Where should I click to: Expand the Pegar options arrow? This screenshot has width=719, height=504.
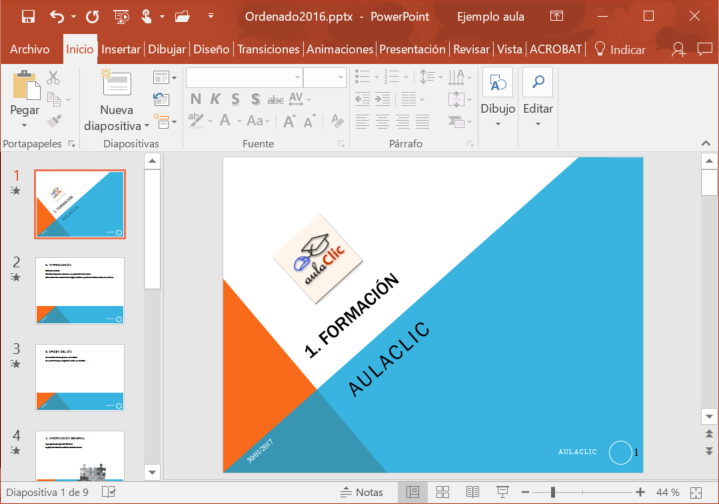click(x=24, y=125)
